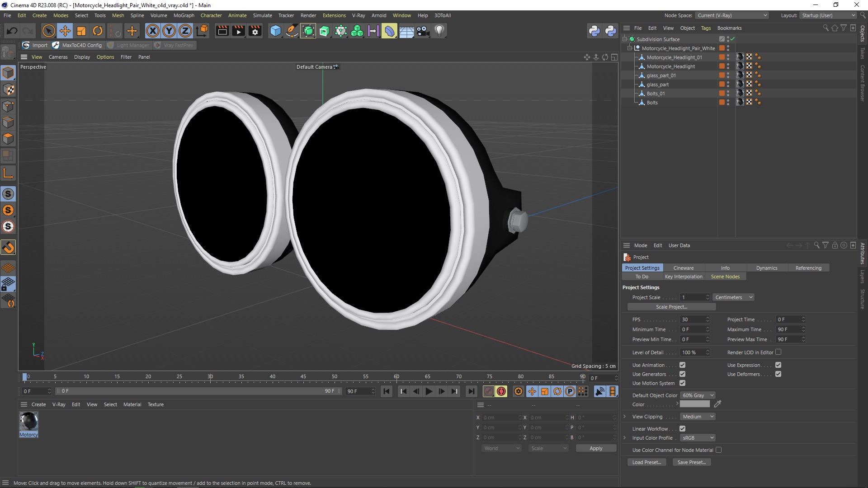Click the MoGraph cloner icon
Image resolution: width=868 pixels, height=488 pixels.
357,31
